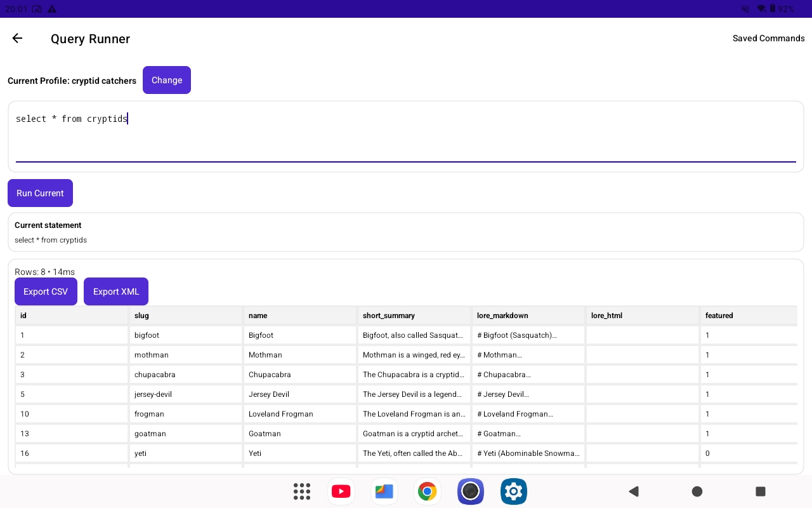Launch Chrome from the taskbar
This screenshot has height=508, width=812.
[428, 491]
